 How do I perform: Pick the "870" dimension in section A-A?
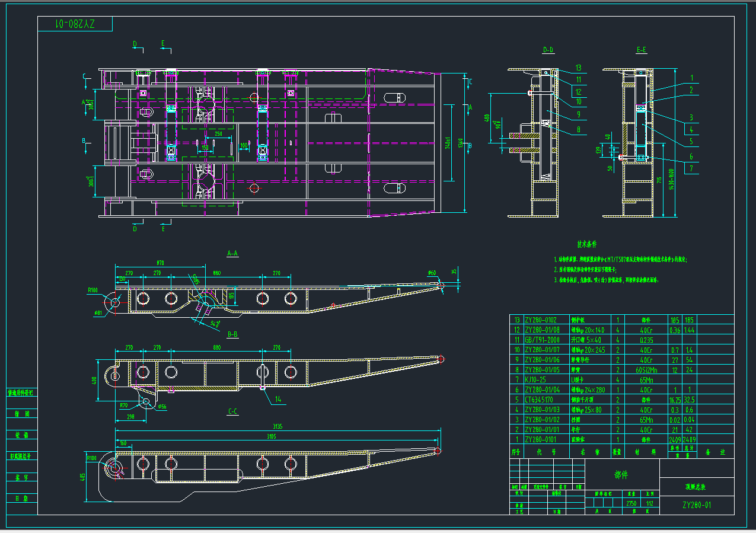tap(160, 263)
